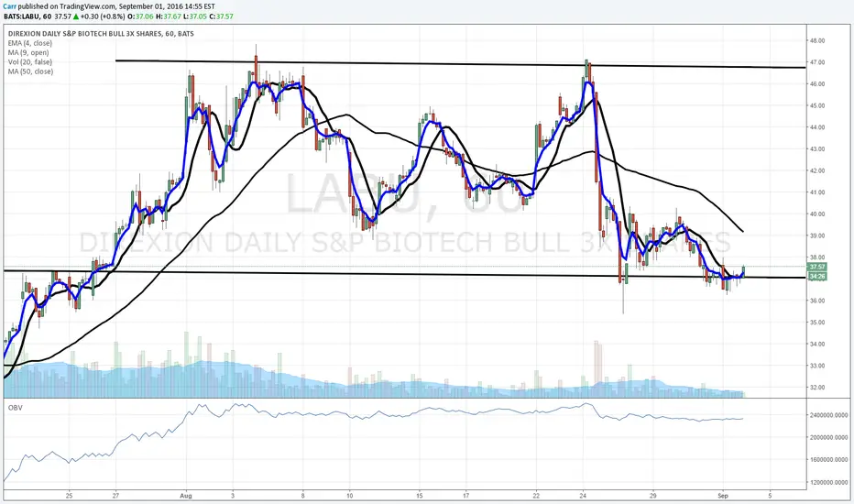Click the OBV pane label
The image size is (854, 504).
pos(16,408)
